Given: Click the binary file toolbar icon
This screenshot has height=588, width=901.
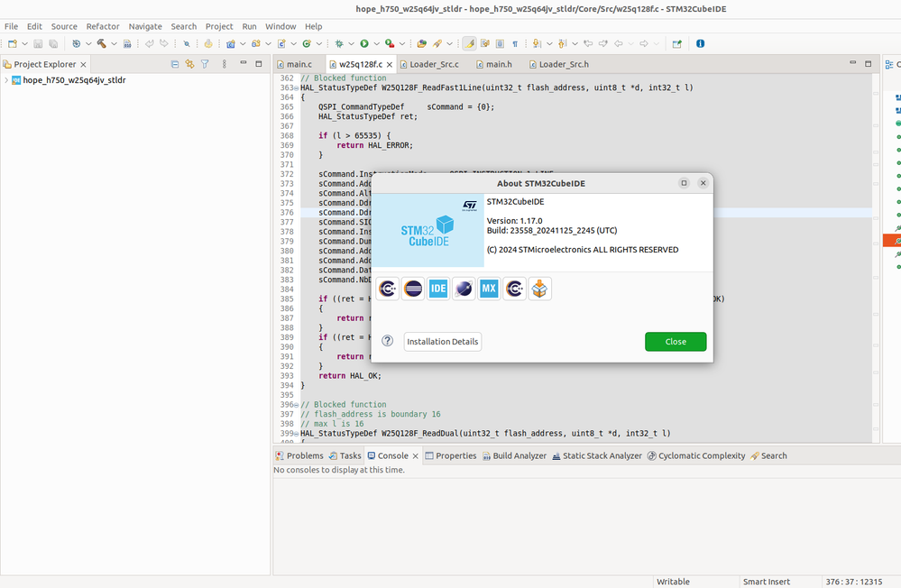Looking at the screenshot, I should (x=127, y=43).
